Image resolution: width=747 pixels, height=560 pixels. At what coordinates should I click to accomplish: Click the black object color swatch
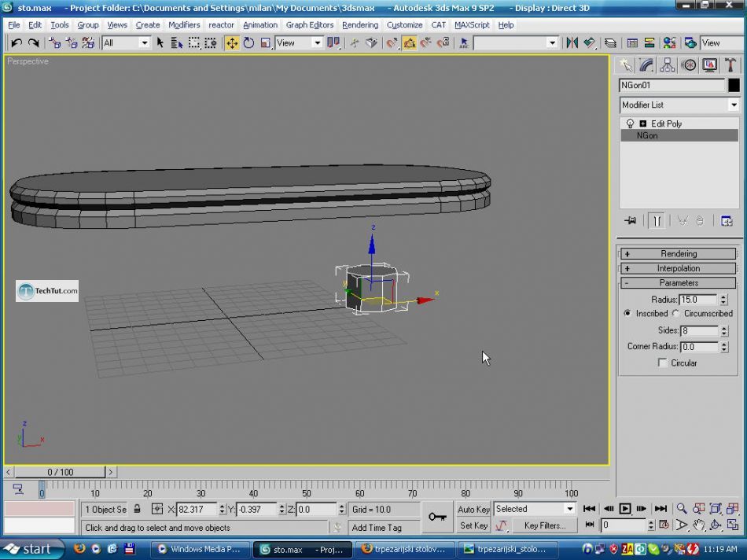point(734,85)
